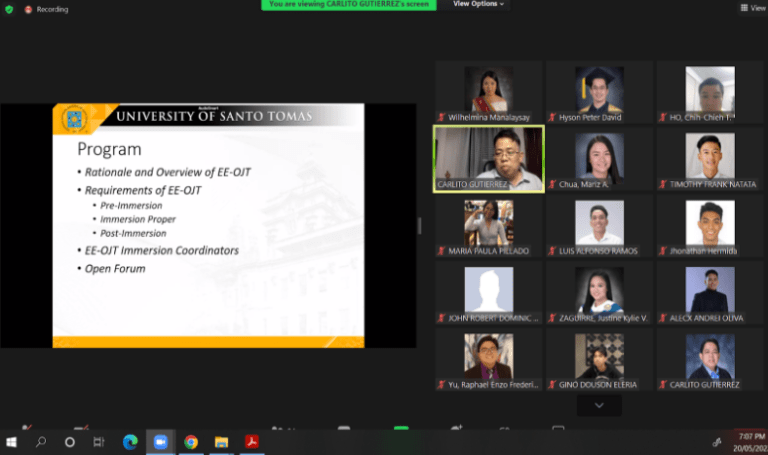The image size is (768, 455).
Task: Select Hyson Peter David video tile
Action: pos(599,93)
